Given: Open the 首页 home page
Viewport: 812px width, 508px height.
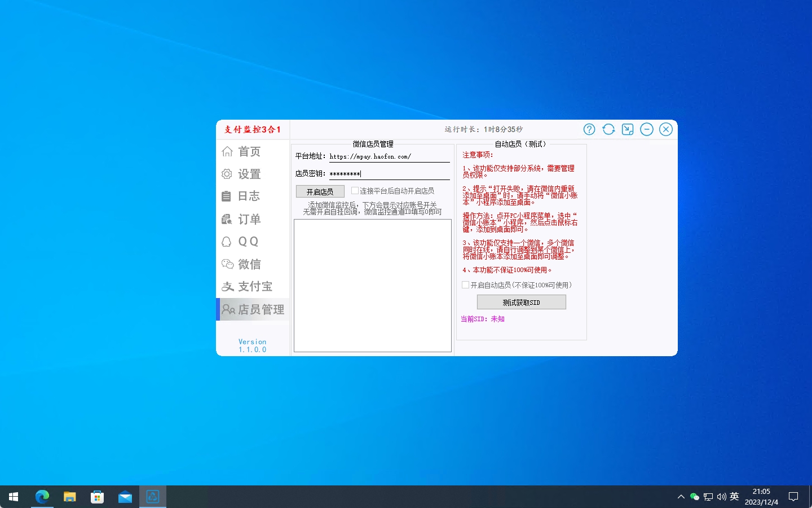Looking at the screenshot, I should tap(249, 151).
